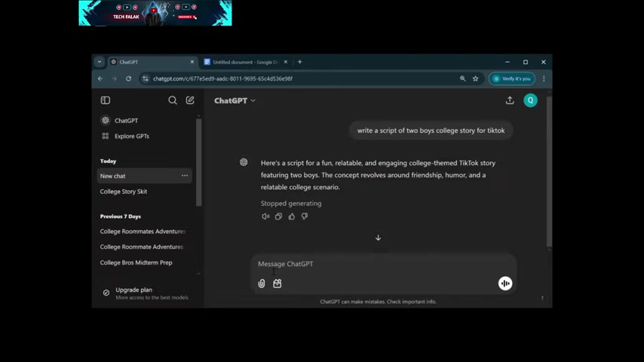View site information icon in address bar

pyautogui.click(x=146, y=78)
